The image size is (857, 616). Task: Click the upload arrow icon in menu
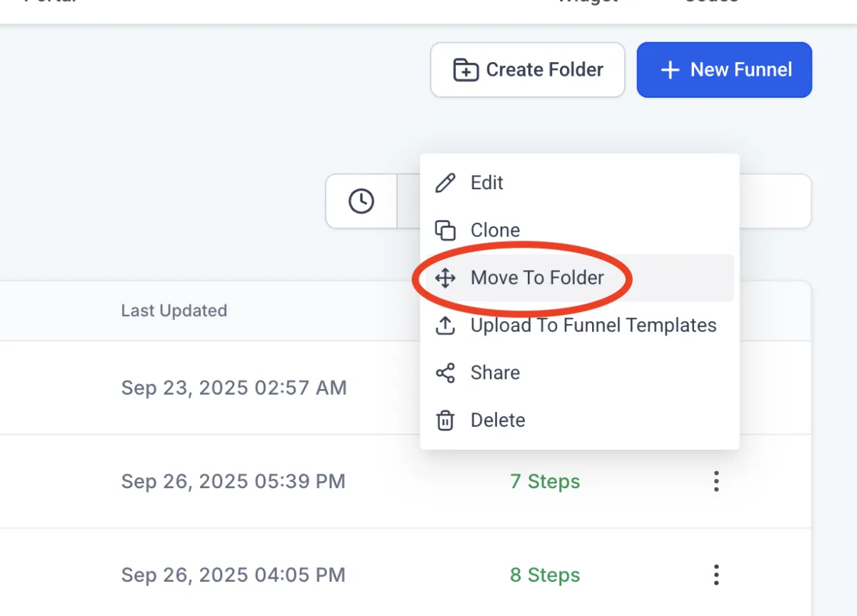[446, 325]
